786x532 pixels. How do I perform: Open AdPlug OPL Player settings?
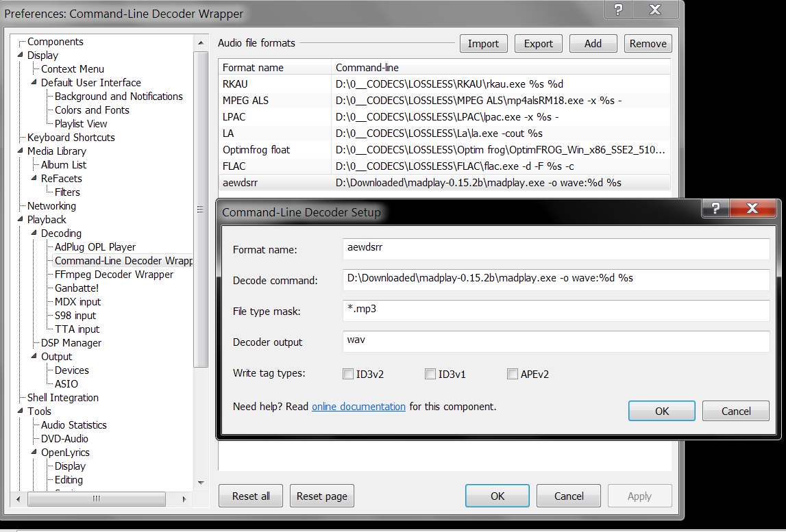point(95,246)
